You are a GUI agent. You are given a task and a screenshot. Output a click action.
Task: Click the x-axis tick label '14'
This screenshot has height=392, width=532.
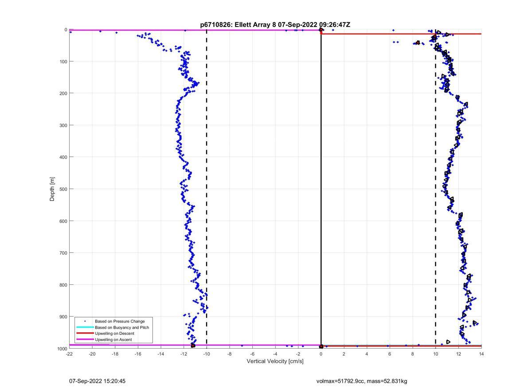coord(481,354)
